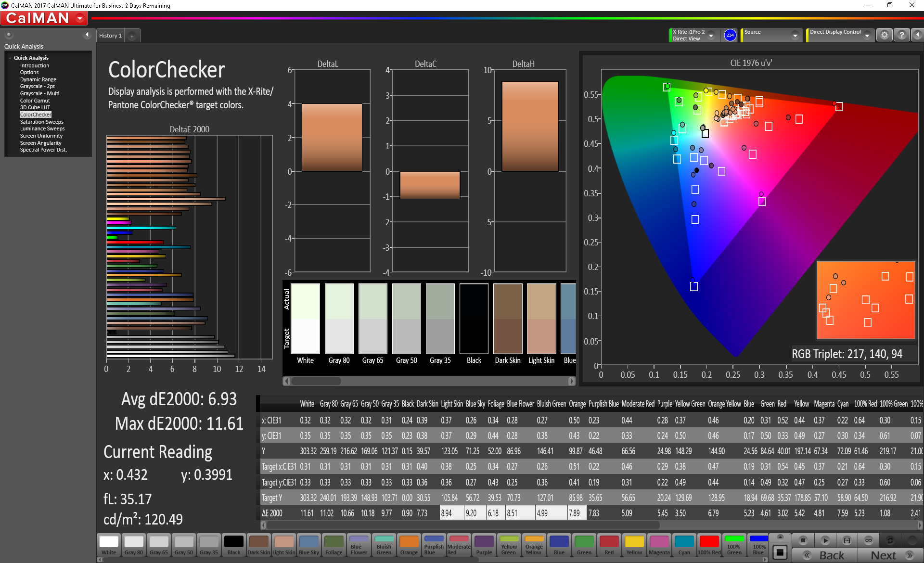924x563 pixels.
Task: Collapse the Quick Analysis sidebar arrow
Action: 87,35
